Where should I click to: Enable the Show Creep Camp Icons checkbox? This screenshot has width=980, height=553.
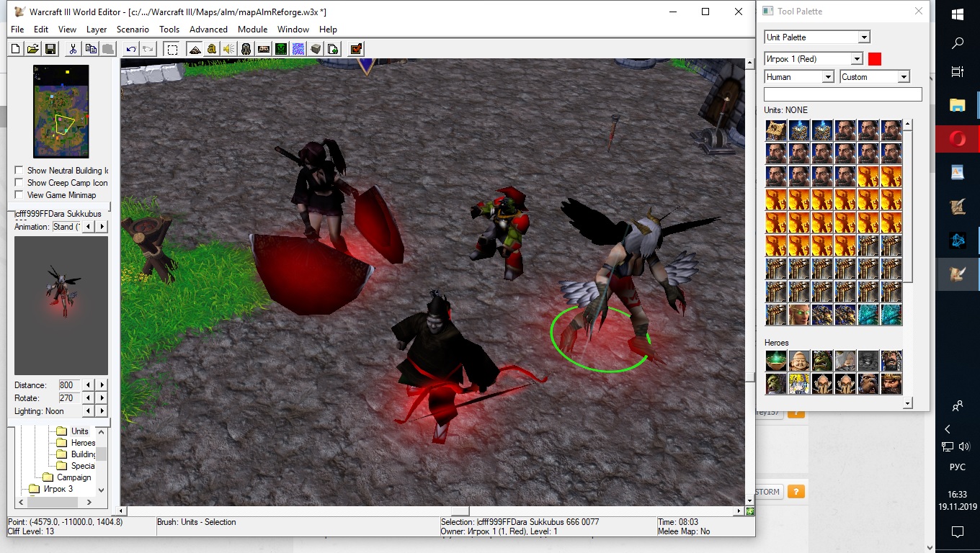(x=19, y=183)
